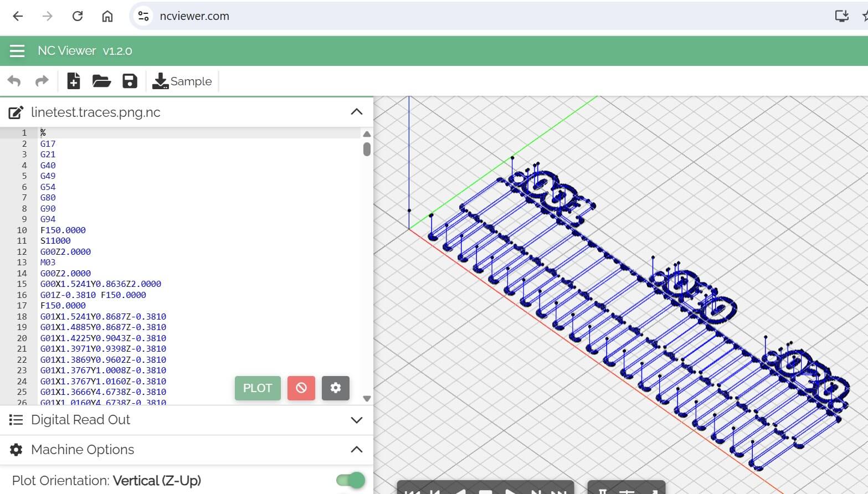
Task: Click the S11000 spindle speed line
Action: 55,241
